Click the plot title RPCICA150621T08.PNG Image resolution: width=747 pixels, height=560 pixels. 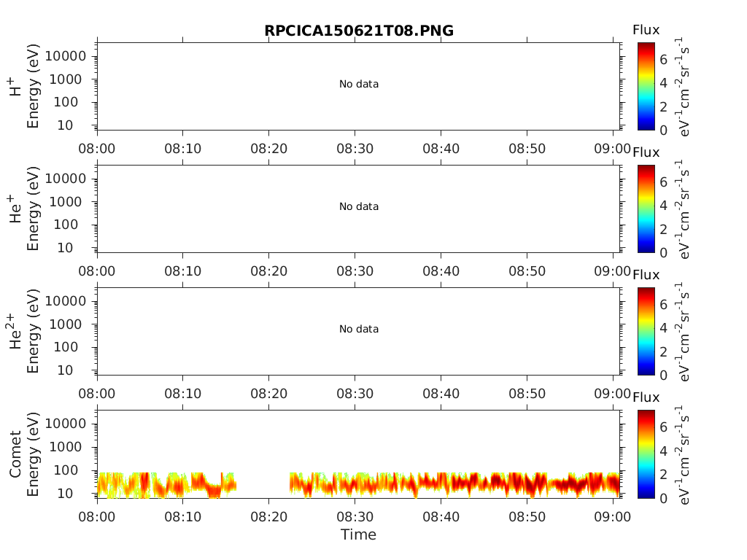pos(359,31)
